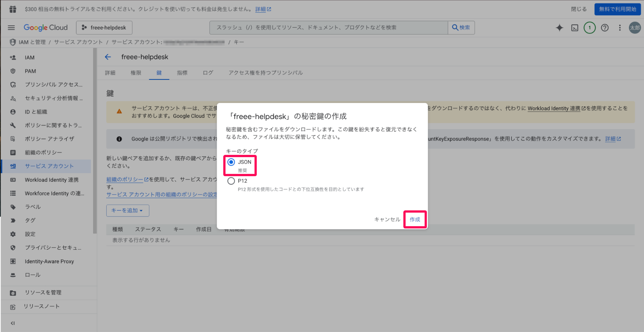The height and width of the screenshot is (332, 644).
Task: Click 作成 to create the private key
Action: tap(415, 219)
